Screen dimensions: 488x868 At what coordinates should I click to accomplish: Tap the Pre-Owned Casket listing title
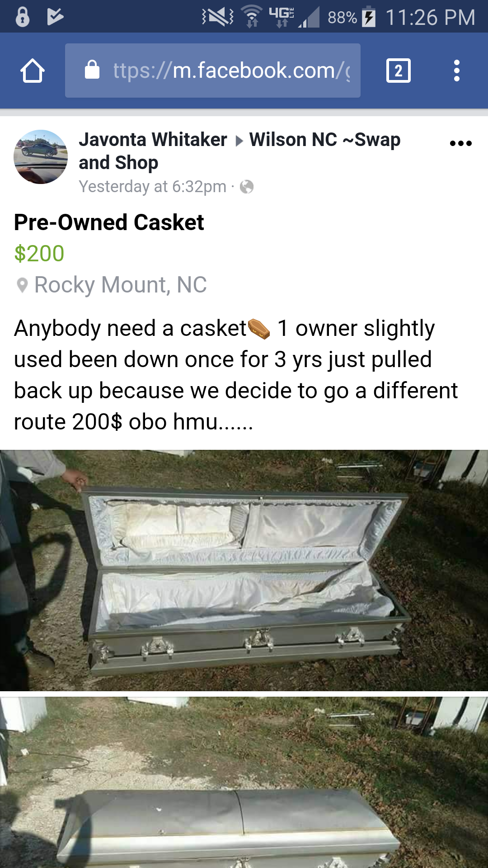pos(109,222)
